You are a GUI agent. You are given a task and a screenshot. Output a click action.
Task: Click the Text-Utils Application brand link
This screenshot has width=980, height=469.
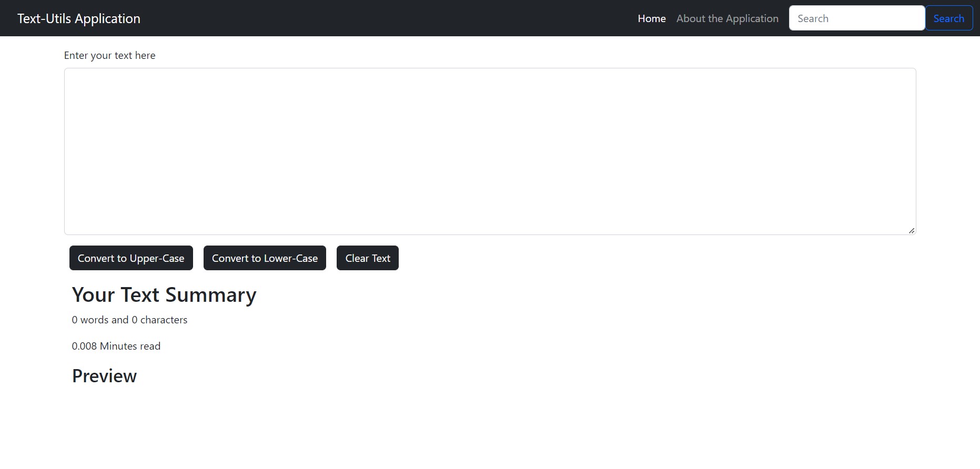79,18
